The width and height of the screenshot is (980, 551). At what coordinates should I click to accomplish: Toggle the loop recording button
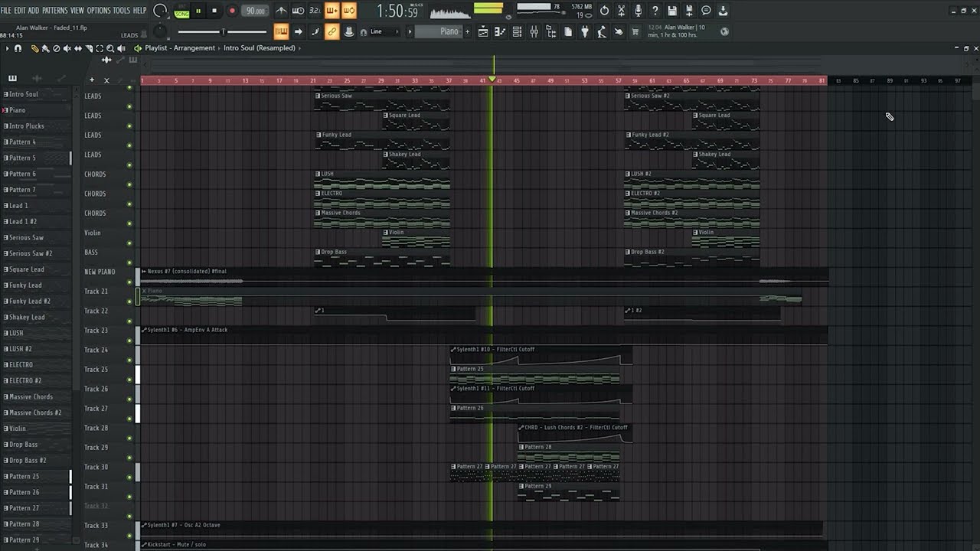tap(348, 11)
